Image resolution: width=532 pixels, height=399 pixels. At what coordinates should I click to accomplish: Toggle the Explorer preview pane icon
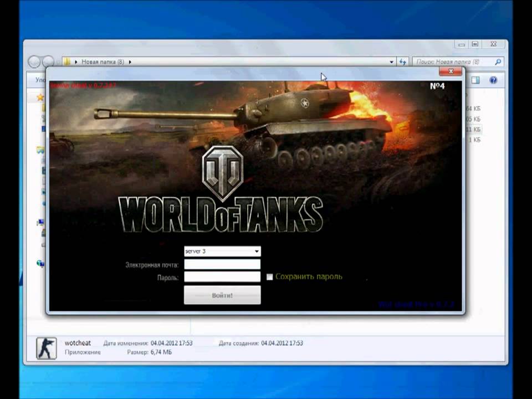(475, 80)
